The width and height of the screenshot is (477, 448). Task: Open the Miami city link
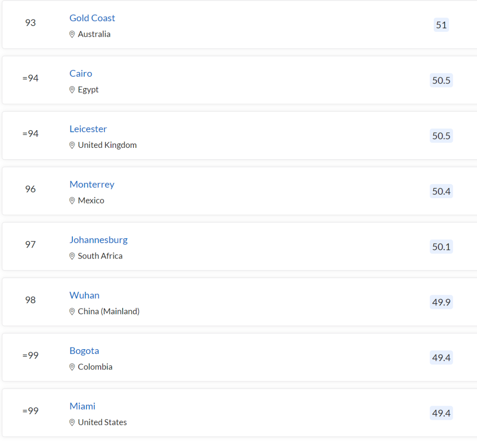coord(83,407)
